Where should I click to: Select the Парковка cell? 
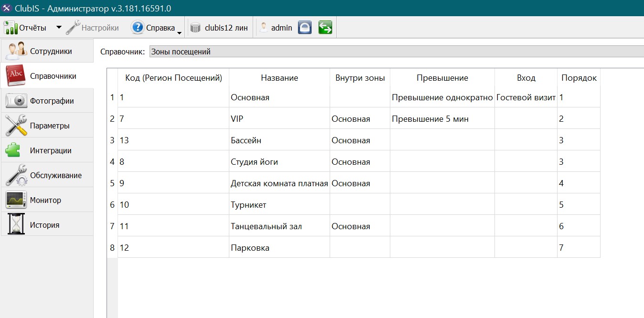tap(279, 248)
